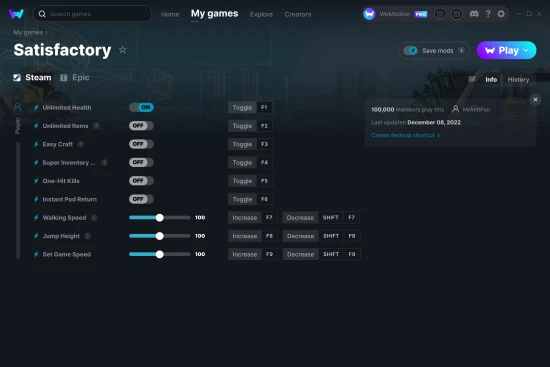Click the MrAntiFun author icon
Screen dimensions: 550x367
[x=455, y=109]
